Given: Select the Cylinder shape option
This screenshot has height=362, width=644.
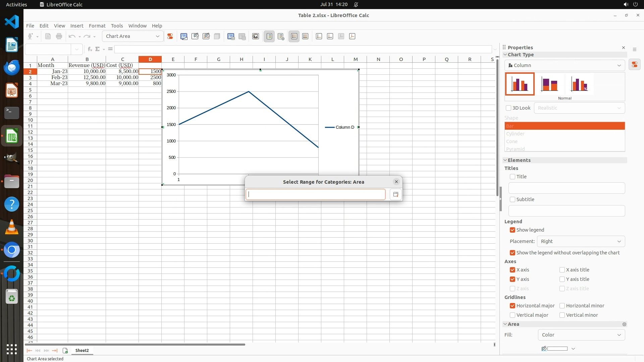Looking at the screenshot, I should click(x=516, y=134).
